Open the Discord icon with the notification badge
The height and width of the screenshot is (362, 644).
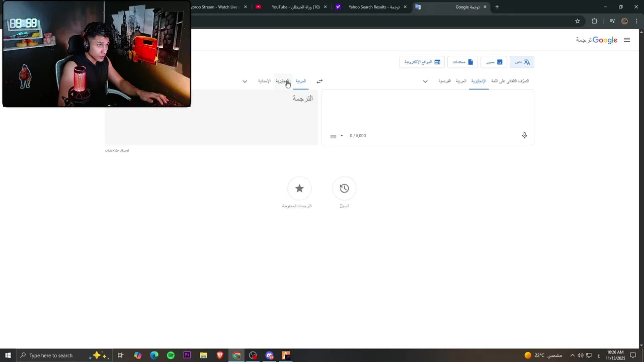click(270, 355)
